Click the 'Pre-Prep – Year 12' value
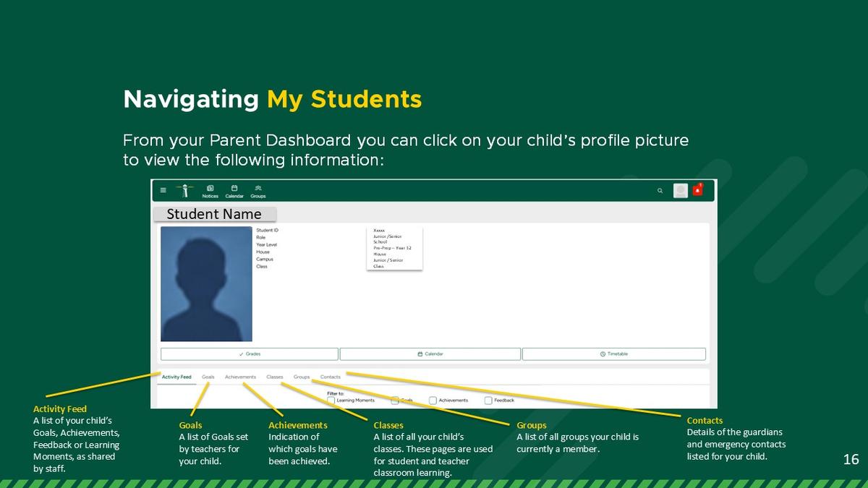The image size is (868, 488). pyautogui.click(x=392, y=248)
